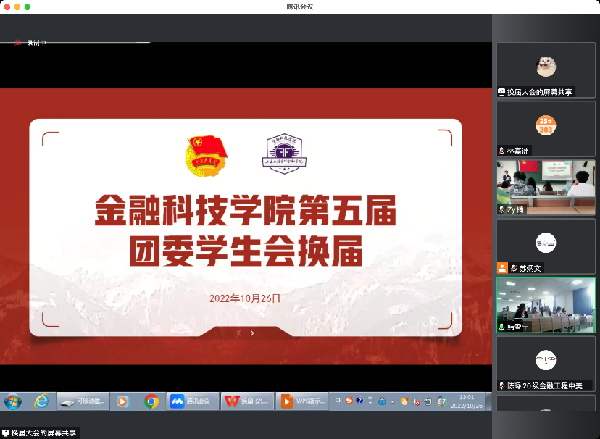Click the Windows Start button in taskbar
Image resolution: width=600 pixels, height=439 pixels.
(x=13, y=401)
